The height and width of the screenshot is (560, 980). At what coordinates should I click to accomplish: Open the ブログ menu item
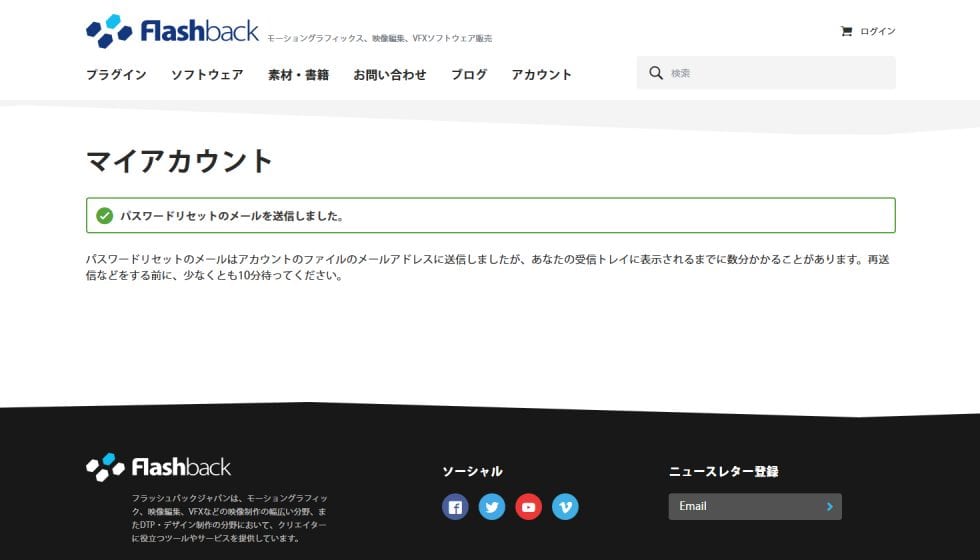click(x=469, y=74)
